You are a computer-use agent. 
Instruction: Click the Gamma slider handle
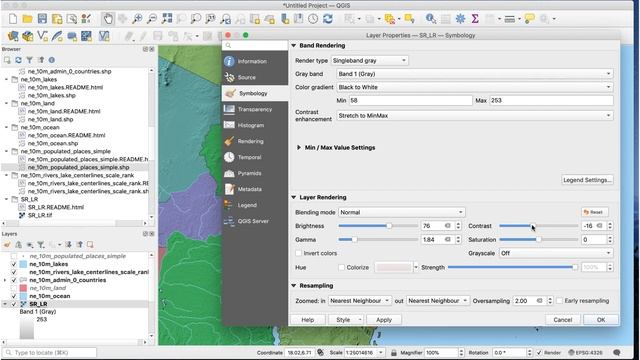pos(354,240)
